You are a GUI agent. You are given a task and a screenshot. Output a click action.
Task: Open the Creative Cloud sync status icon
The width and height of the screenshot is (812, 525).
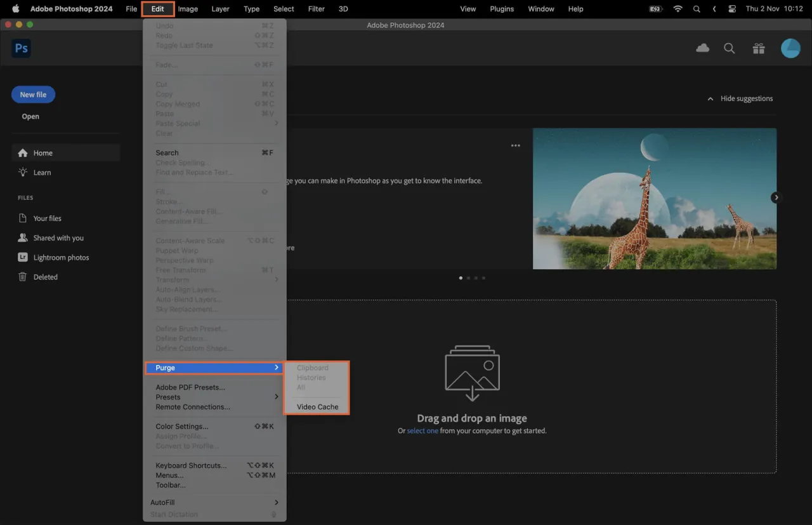[702, 48]
